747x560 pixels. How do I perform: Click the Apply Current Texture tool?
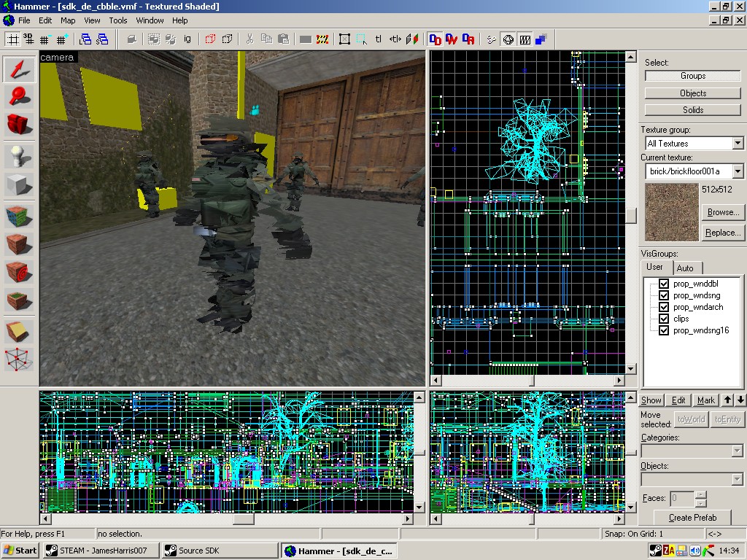(19, 244)
